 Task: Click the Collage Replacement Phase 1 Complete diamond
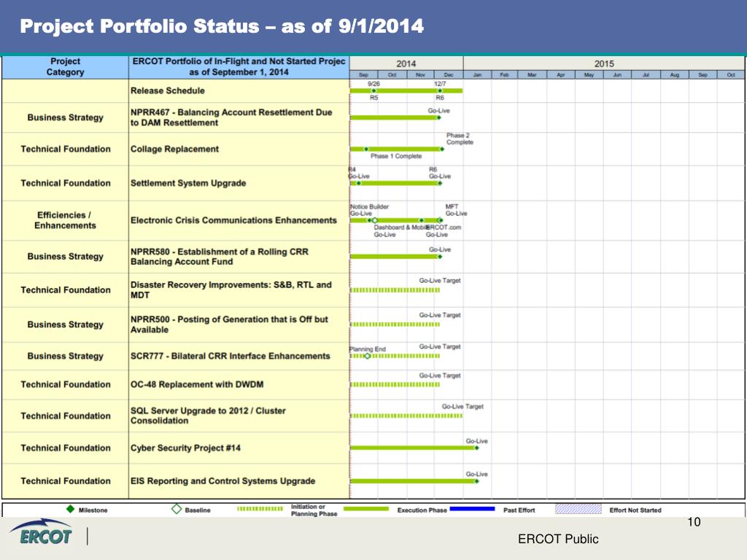(x=366, y=149)
